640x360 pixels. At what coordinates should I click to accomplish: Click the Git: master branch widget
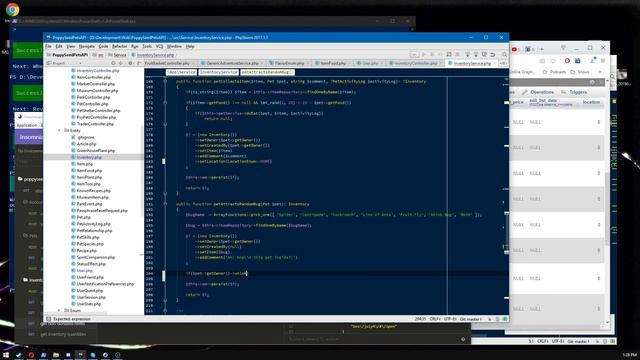tap(471, 319)
